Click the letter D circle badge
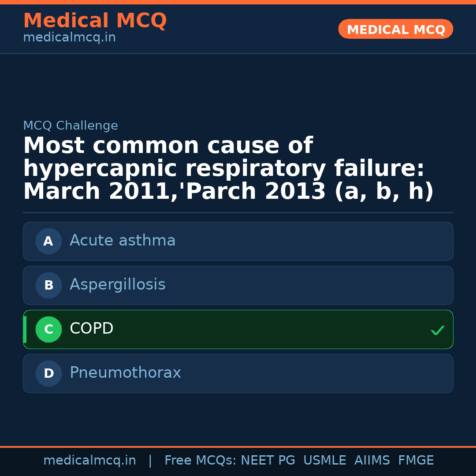This screenshot has width=476, height=476. point(48,373)
